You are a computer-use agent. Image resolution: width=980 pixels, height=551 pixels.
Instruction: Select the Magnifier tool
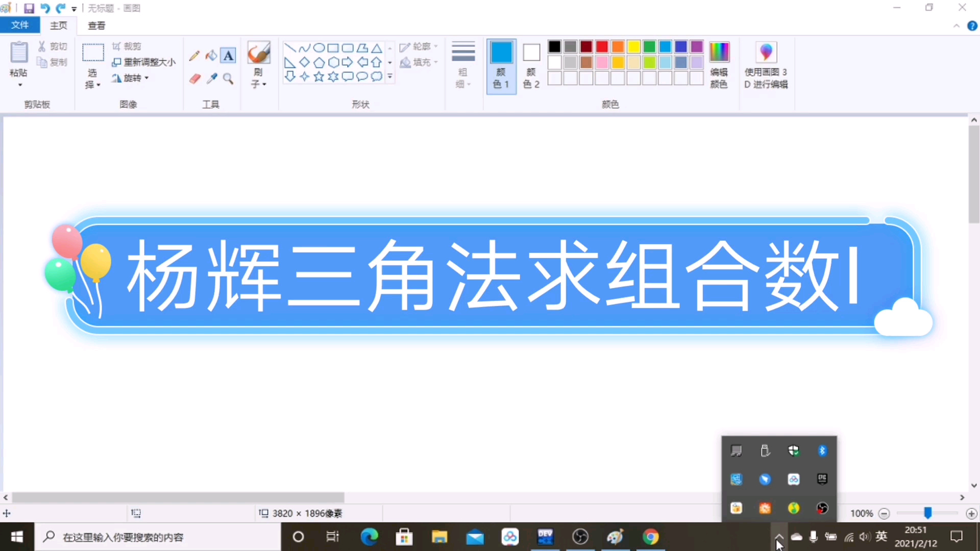point(228,79)
